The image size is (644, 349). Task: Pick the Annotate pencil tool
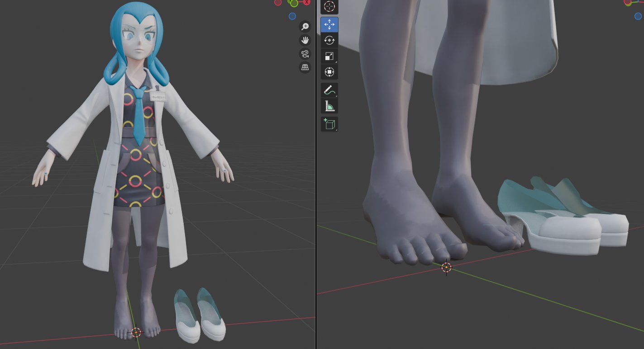click(x=329, y=90)
